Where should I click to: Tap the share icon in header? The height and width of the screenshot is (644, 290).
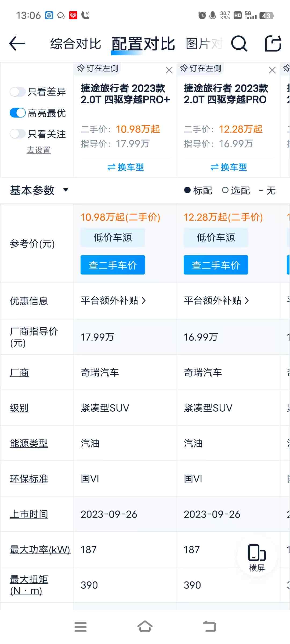[273, 43]
